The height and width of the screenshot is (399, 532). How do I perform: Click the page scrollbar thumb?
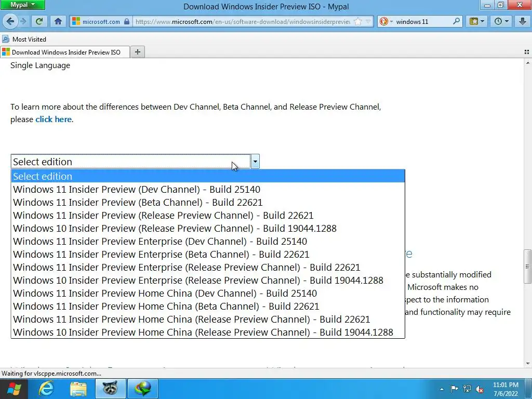[x=528, y=267]
